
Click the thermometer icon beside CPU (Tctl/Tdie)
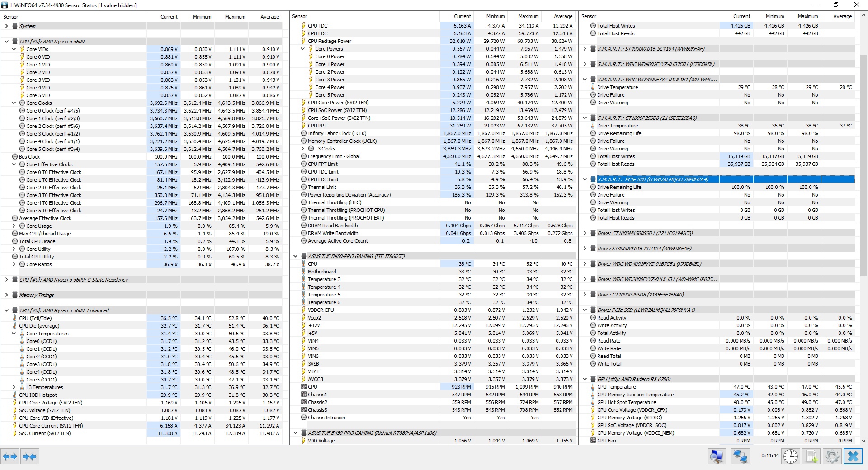[15, 318]
